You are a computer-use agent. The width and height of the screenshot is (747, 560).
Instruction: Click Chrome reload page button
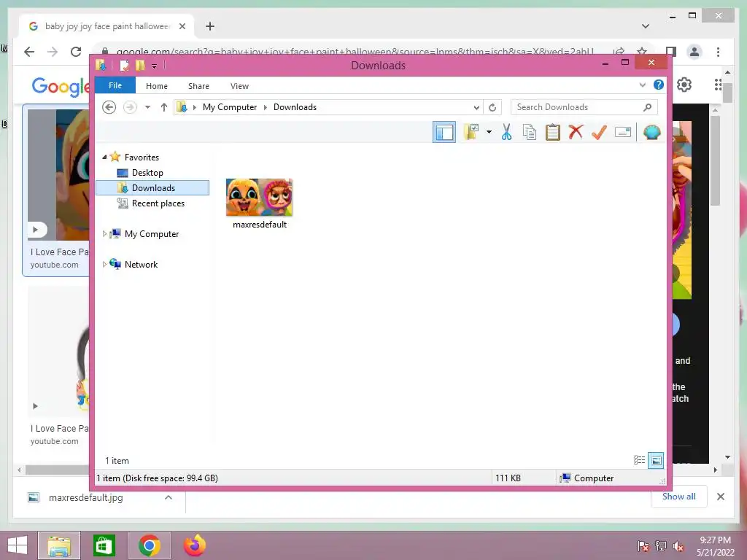[x=76, y=52]
